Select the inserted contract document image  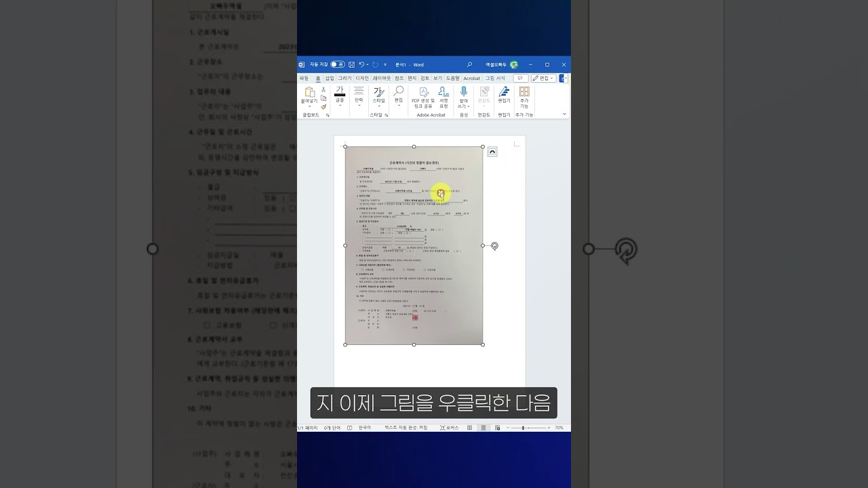click(414, 245)
